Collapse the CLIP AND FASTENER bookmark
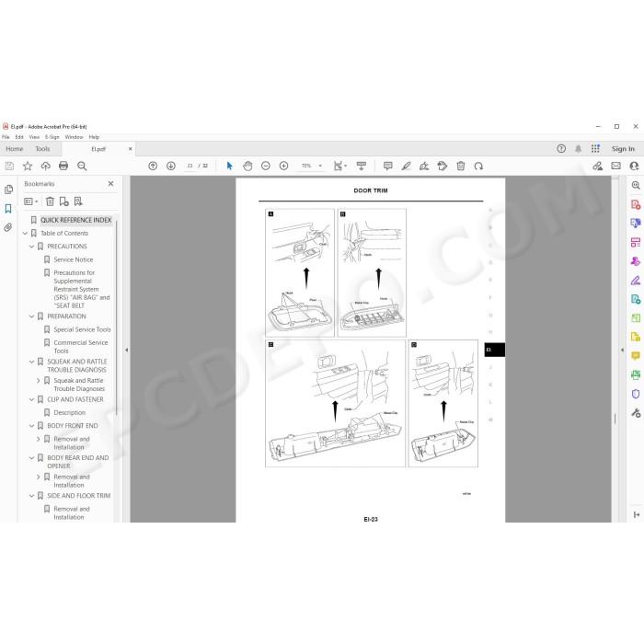 tap(31, 399)
